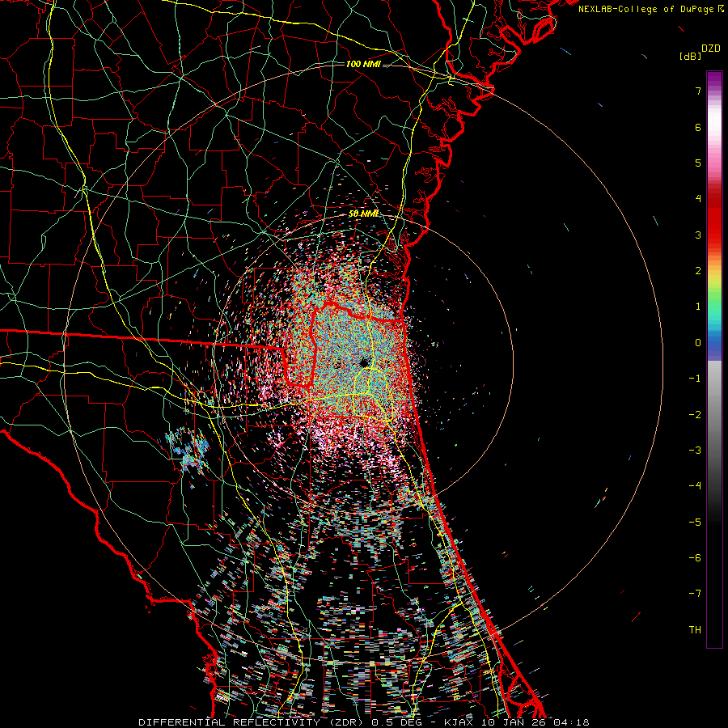Screen dimensions: 728x728
Task: Click the 10 JAN 26 04:18 timestamp
Action: [535, 722]
